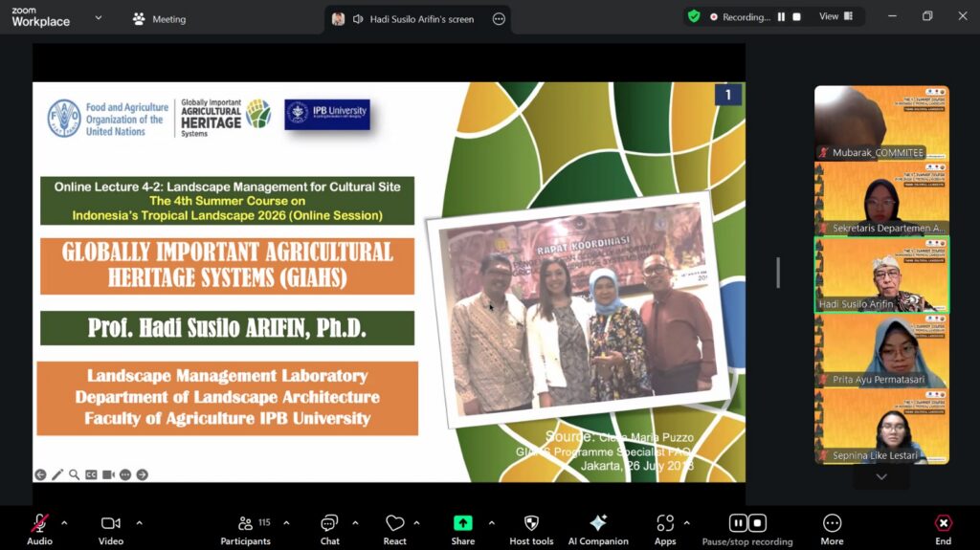
Task: Open the React emoji menu
Action: 394,529
